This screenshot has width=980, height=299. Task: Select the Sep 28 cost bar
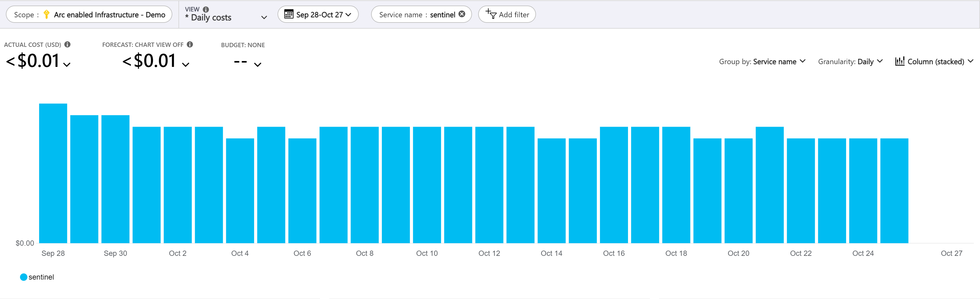click(53, 173)
